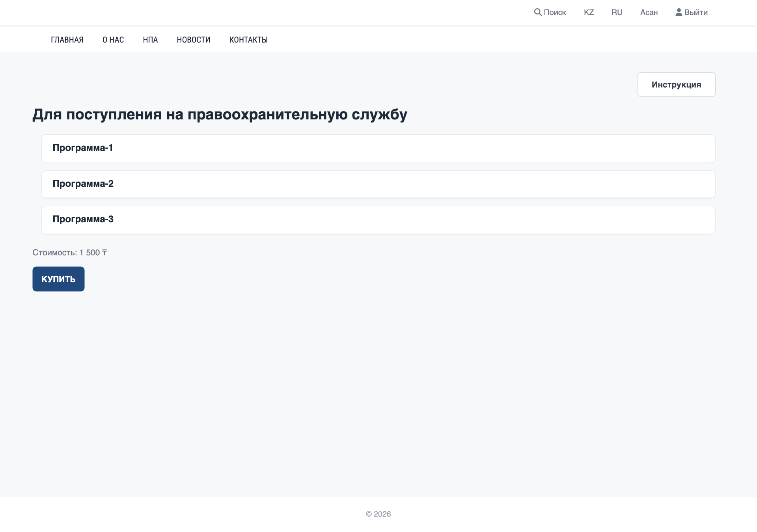Click the search magnifier icon
Image resolution: width=757 pixels, height=532 pixels.
coord(538,12)
